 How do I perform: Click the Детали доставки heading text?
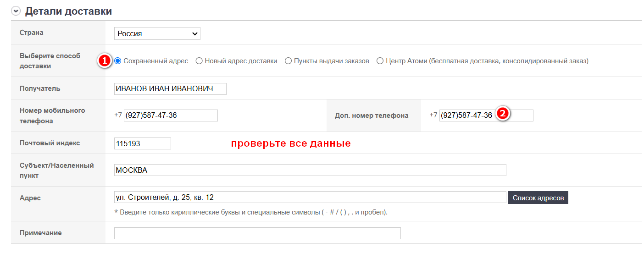click(68, 11)
